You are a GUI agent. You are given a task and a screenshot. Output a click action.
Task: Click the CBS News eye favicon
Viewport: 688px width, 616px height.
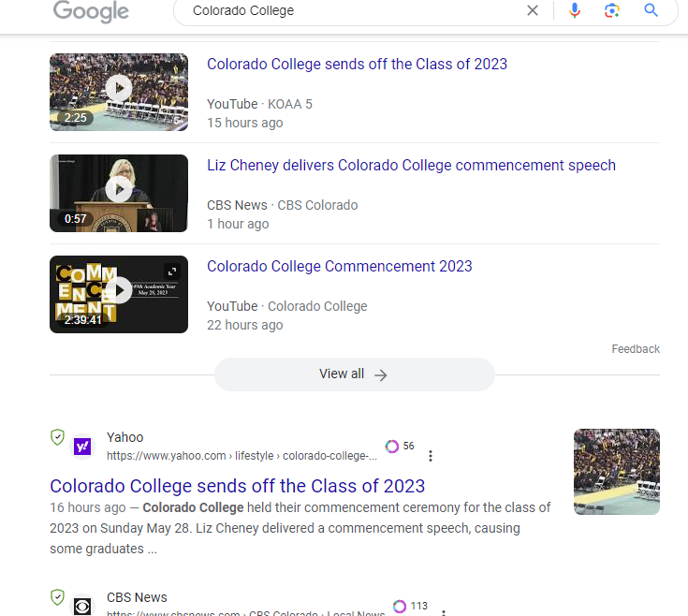pyautogui.click(x=82, y=607)
